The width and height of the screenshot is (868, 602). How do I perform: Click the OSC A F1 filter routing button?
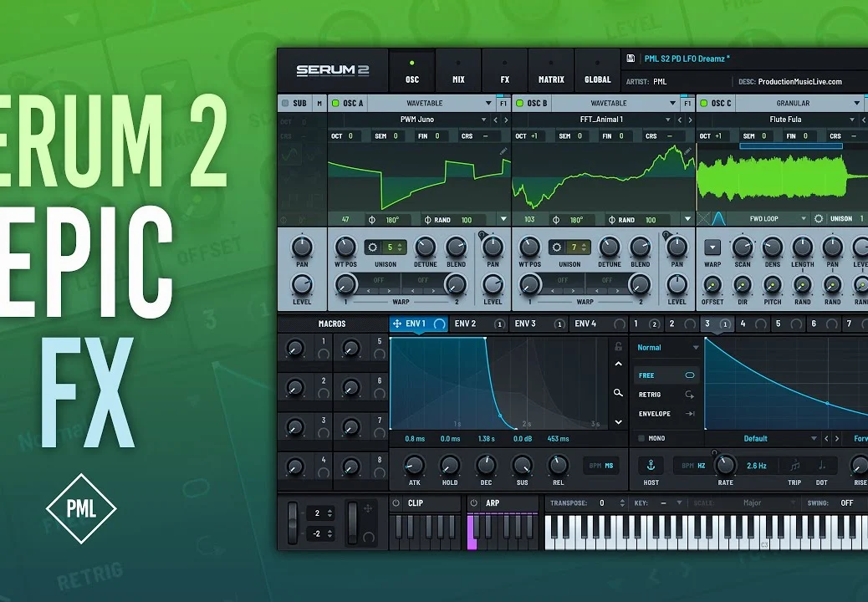503,103
